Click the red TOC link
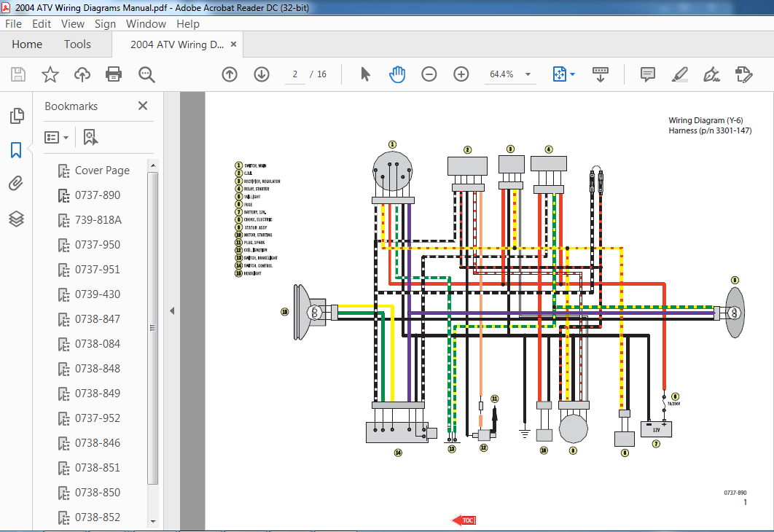 [464, 520]
